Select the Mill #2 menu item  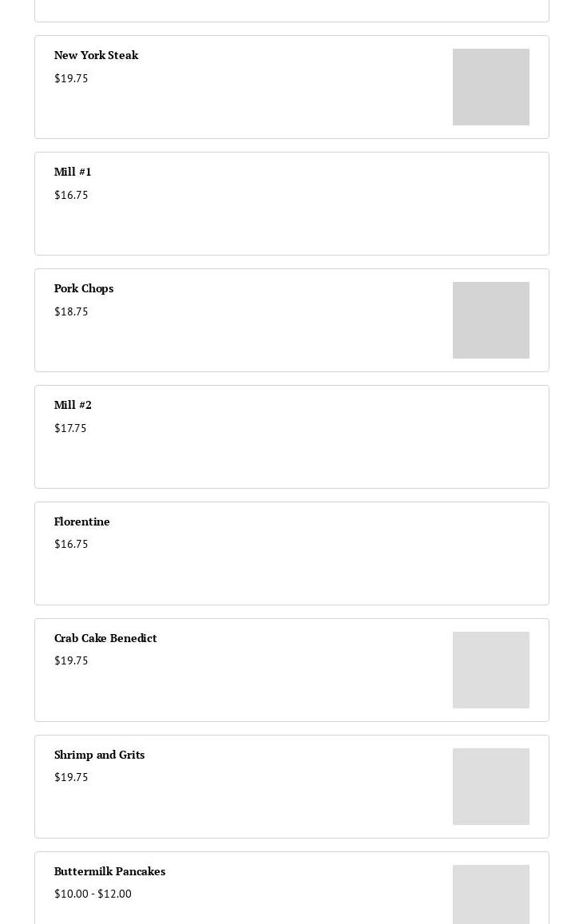coord(291,437)
